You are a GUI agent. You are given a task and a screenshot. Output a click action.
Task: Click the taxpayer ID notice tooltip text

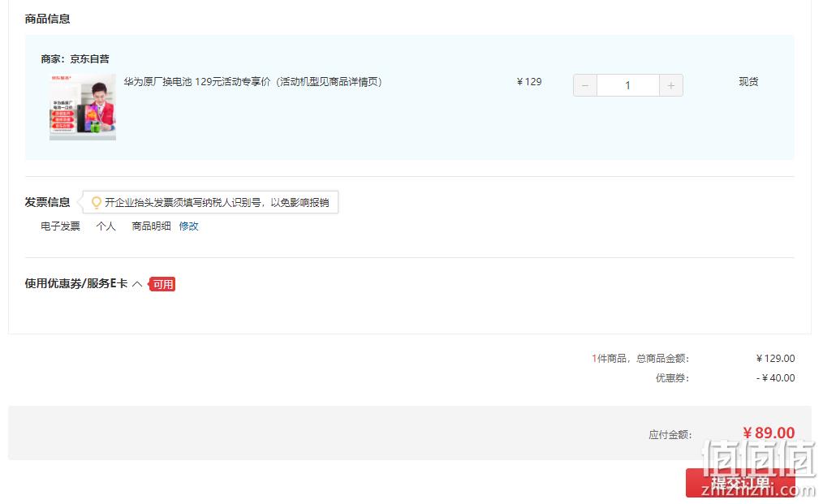[217, 203]
